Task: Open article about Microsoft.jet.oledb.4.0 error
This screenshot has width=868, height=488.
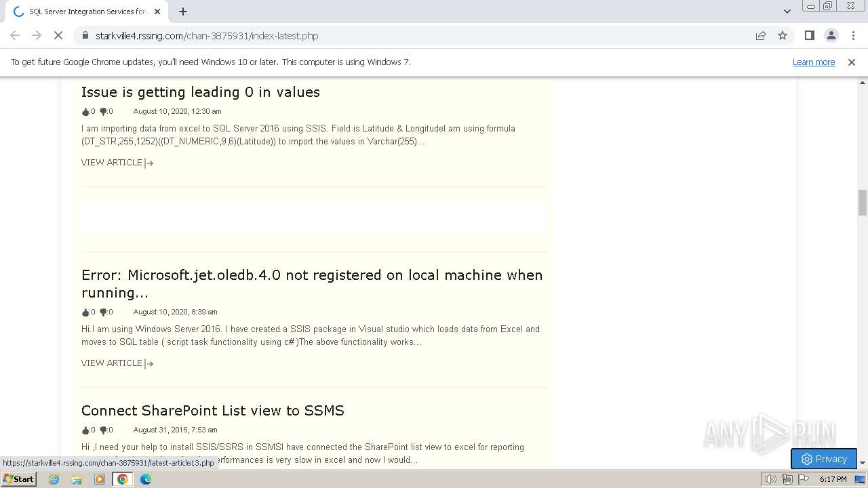Action: click(x=312, y=284)
